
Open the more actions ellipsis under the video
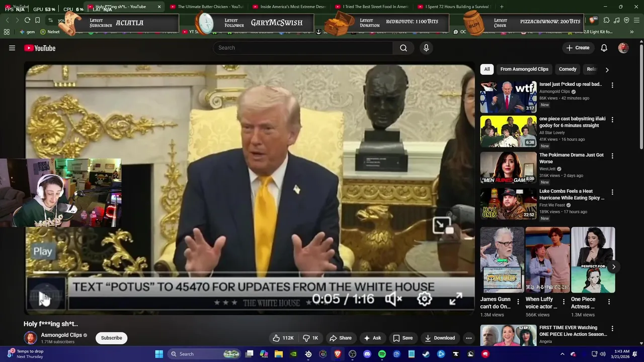tap(468, 338)
